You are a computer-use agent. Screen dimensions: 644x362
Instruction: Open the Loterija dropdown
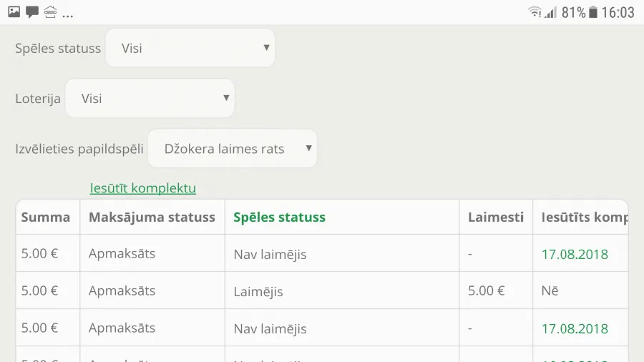click(150, 98)
